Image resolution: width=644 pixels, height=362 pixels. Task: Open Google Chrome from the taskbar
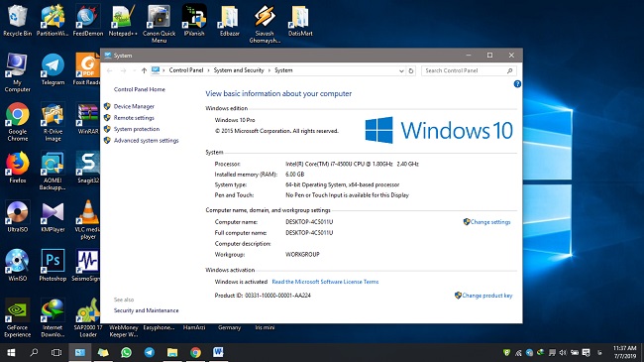195,352
